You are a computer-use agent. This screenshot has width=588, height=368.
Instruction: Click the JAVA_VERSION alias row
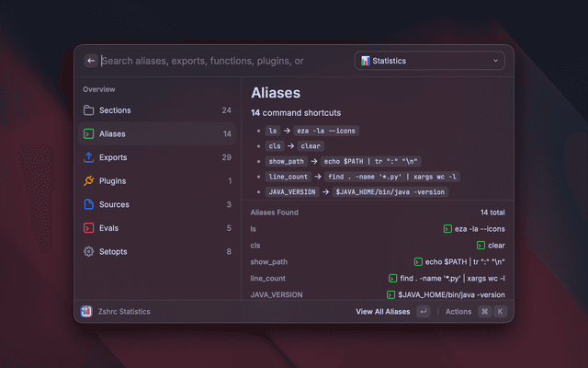pyautogui.click(x=377, y=294)
